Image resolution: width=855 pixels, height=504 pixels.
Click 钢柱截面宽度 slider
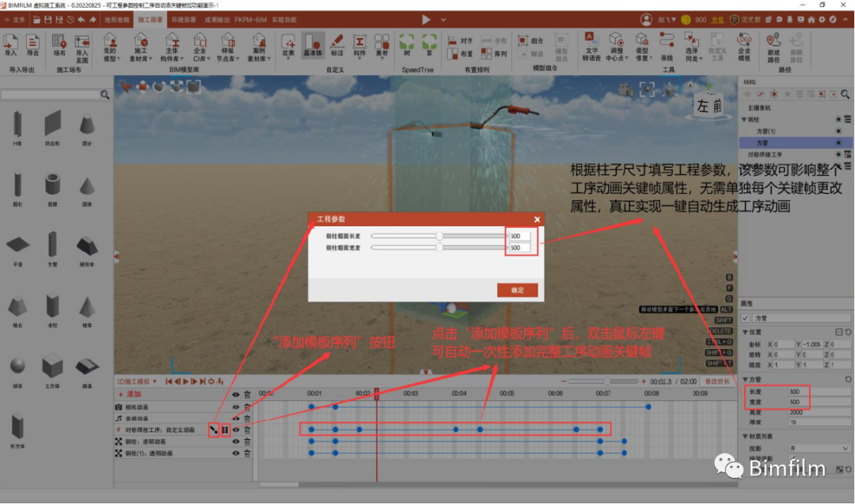[439, 248]
